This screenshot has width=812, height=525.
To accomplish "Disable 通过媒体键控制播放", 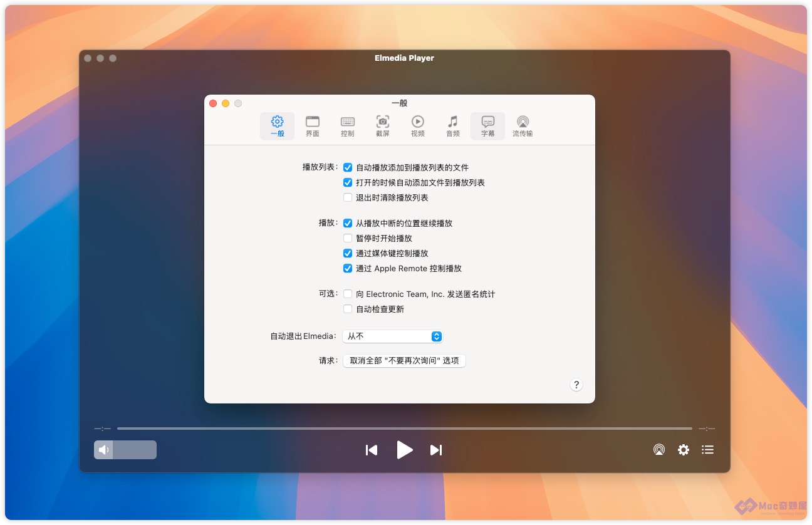I will (348, 253).
